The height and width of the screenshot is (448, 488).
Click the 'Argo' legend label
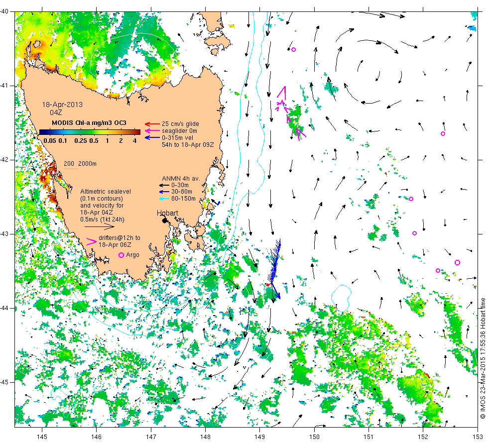click(x=132, y=255)
